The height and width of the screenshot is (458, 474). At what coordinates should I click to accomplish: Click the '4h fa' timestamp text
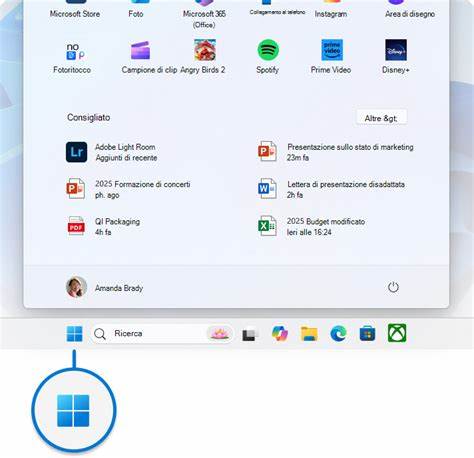(x=103, y=232)
